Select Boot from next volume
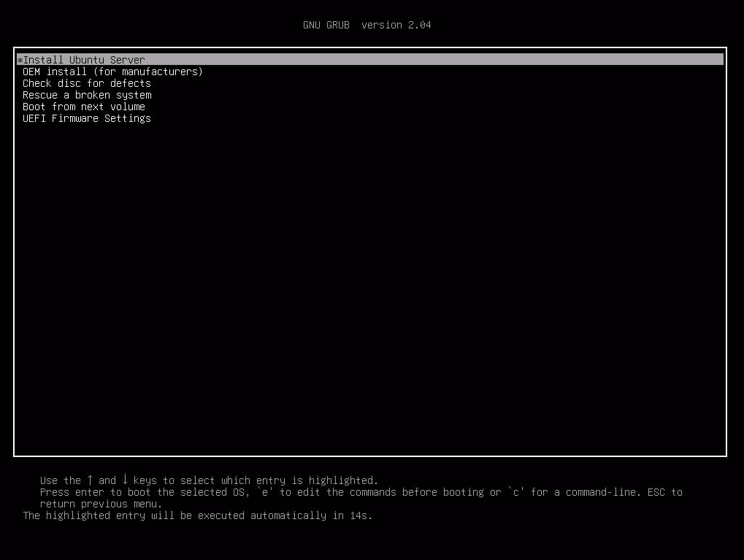This screenshot has width=744, height=560. coord(84,107)
